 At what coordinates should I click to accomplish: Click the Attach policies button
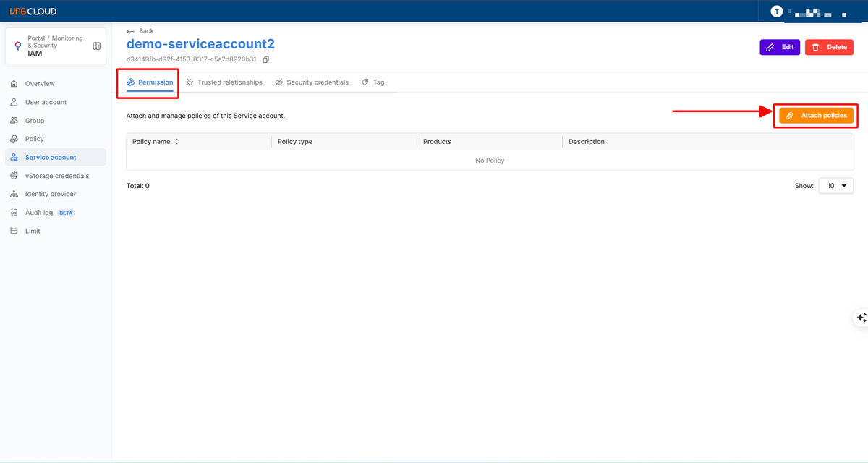[x=816, y=116]
